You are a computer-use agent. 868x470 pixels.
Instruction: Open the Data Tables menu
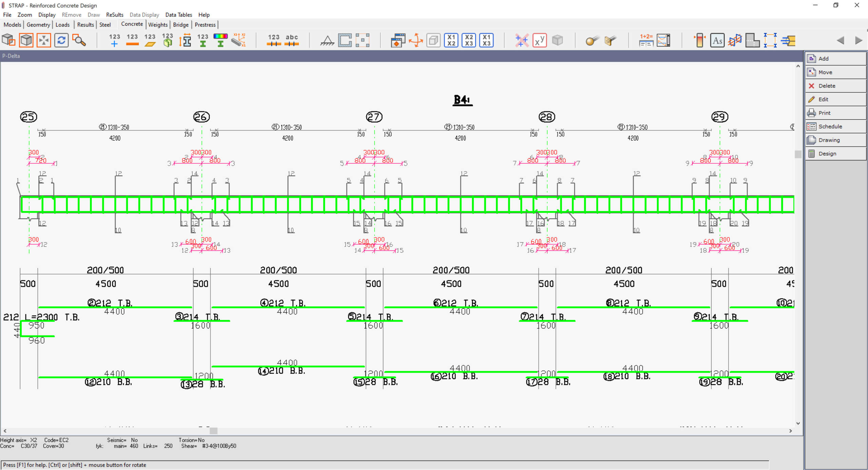click(x=179, y=15)
